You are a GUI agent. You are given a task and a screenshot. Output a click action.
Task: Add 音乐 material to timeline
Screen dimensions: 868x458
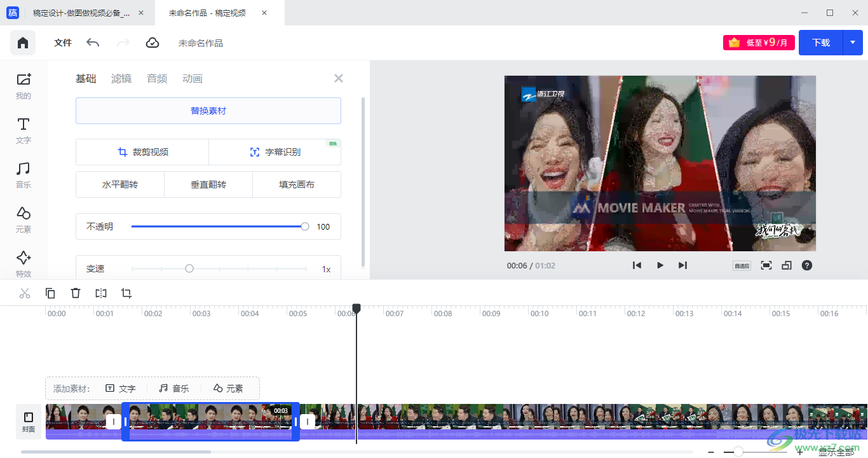173,388
